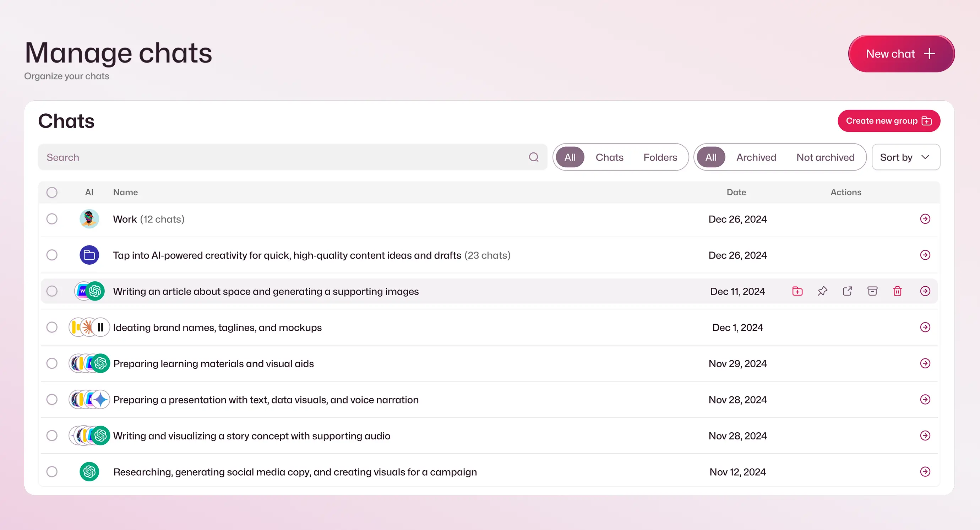The image size is (980, 530).
Task: Open the Work folder via arrow icon
Action: tap(925, 219)
